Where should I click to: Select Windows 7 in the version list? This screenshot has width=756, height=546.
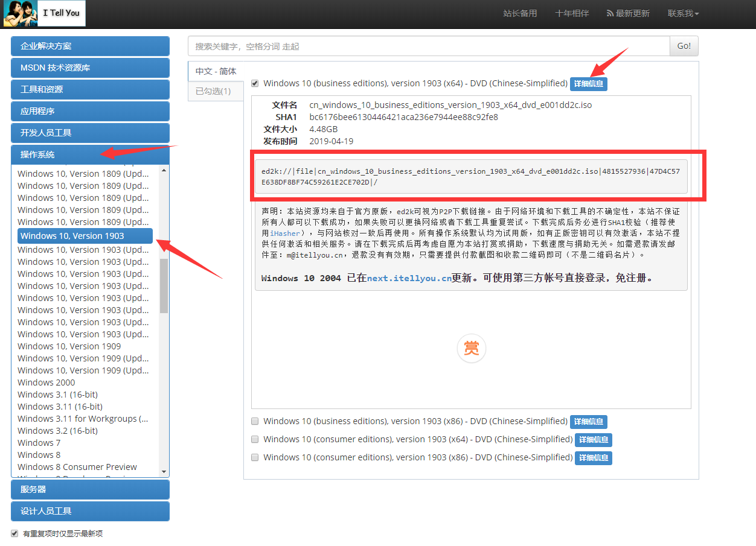(39, 442)
